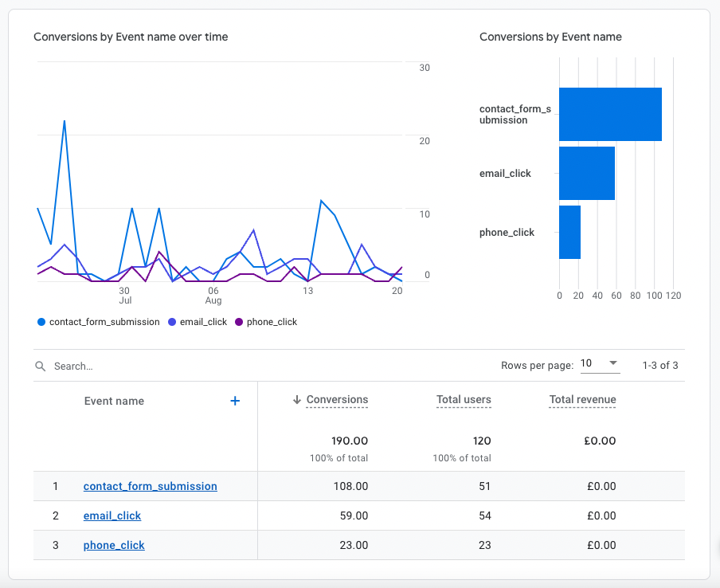Open the Rows per page dropdown
The image size is (720, 588).
point(599,364)
